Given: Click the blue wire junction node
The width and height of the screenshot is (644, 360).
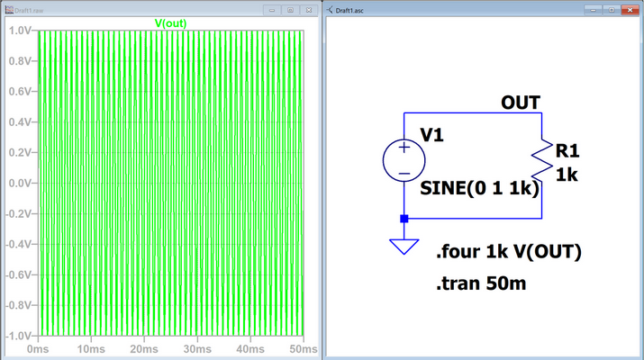Looking at the screenshot, I should [404, 219].
